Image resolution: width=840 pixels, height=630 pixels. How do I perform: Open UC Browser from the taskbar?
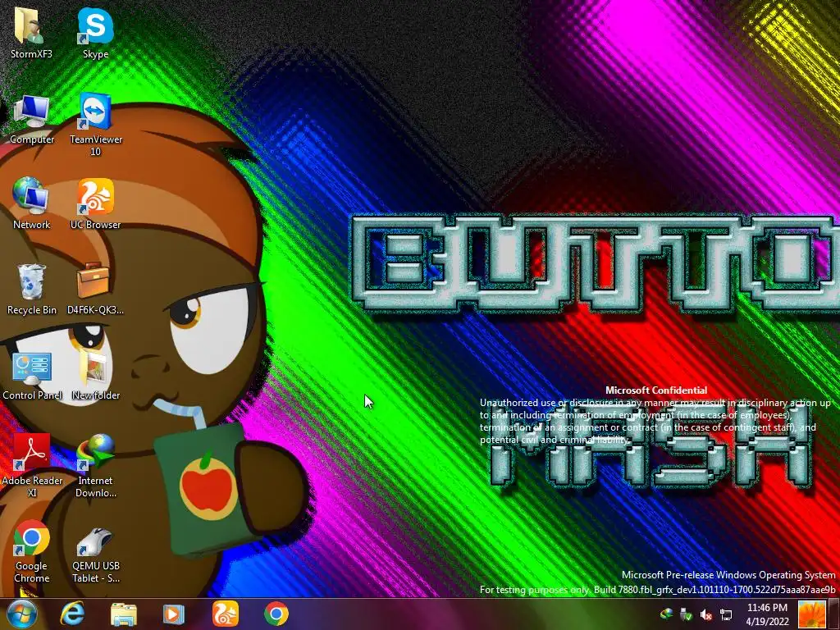pyautogui.click(x=225, y=614)
